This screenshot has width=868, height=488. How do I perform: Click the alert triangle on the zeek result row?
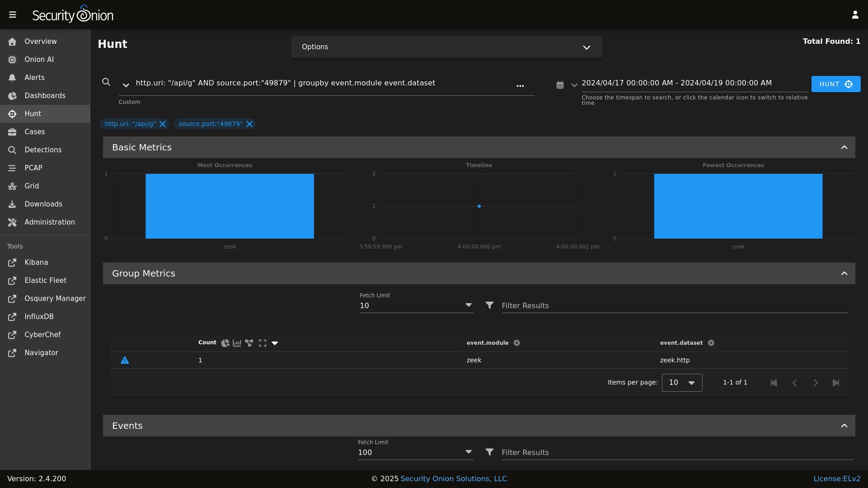click(x=125, y=360)
